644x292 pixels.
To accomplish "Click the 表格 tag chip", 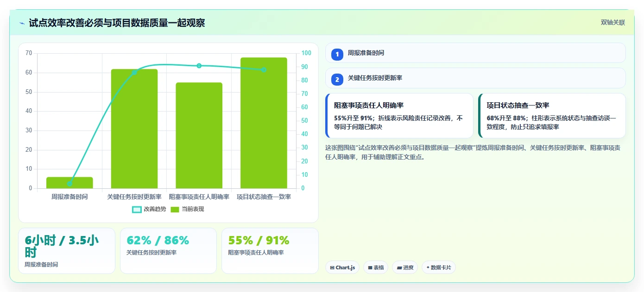I will tap(376, 267).
